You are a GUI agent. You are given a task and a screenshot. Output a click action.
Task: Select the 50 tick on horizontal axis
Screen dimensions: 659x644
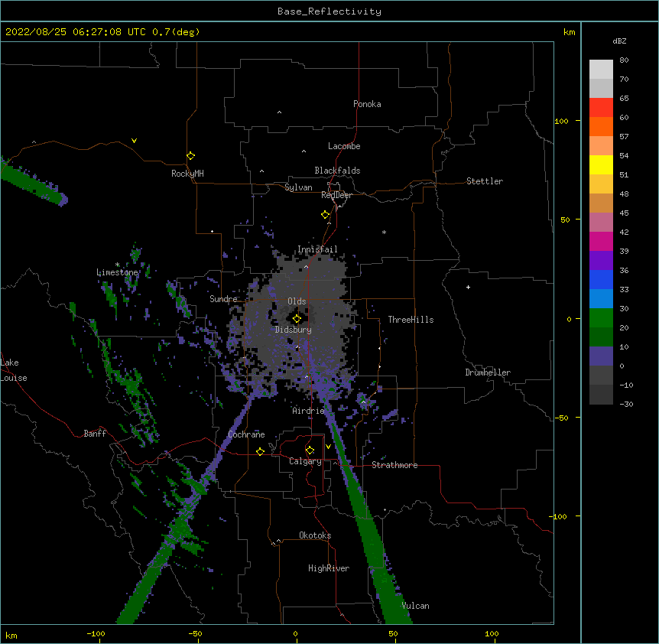click(x=393, y=634)
